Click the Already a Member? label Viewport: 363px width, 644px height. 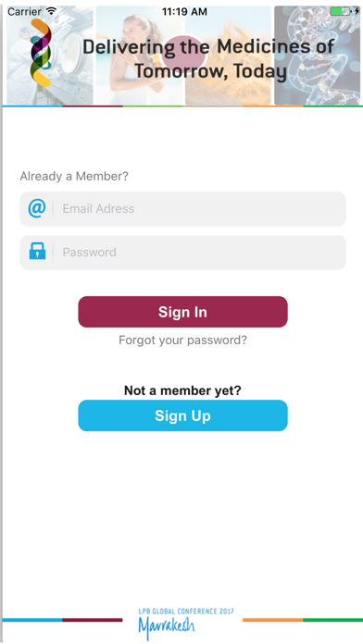point(74,176)
